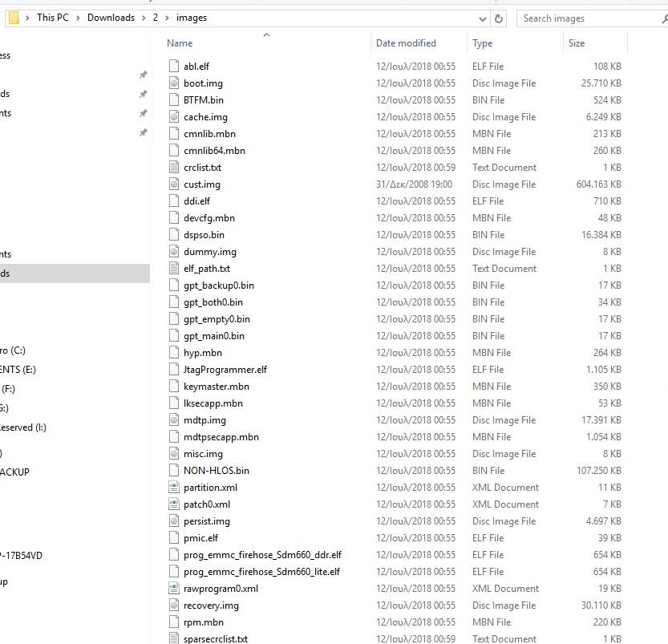This screenshot has width=668, height=644.
Task: Click the boot.img disc image icon
Action: click(x=175, y=83)
